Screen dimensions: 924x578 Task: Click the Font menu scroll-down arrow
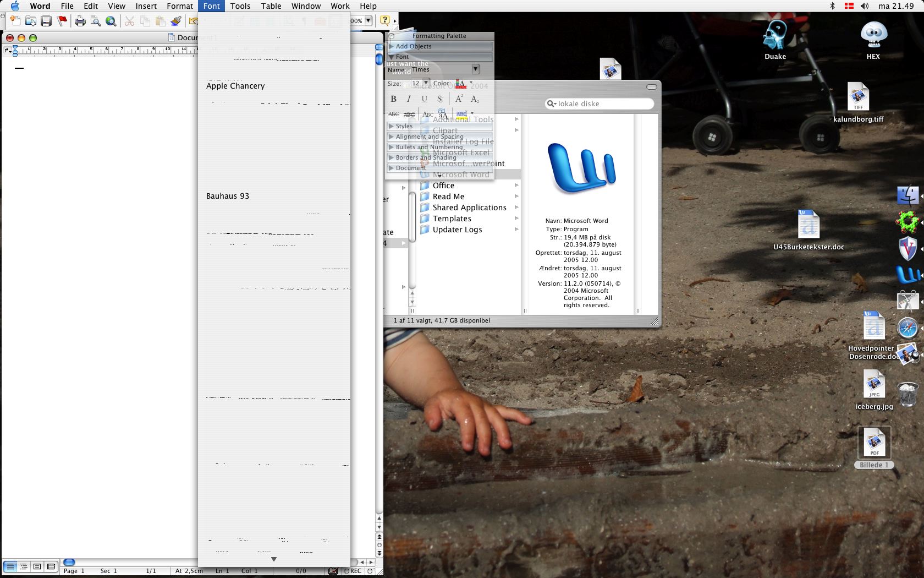[274, 559]
